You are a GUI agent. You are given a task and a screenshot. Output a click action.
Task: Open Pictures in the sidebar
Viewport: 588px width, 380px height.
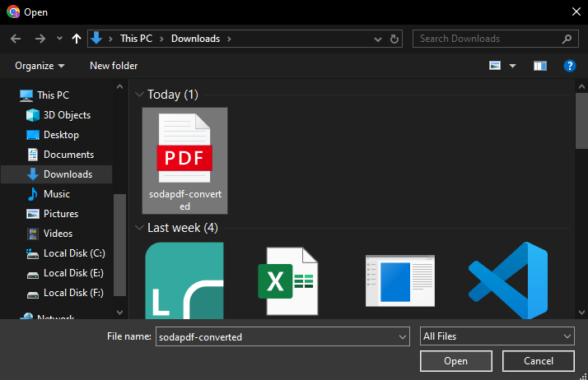(x=61, y=214)
